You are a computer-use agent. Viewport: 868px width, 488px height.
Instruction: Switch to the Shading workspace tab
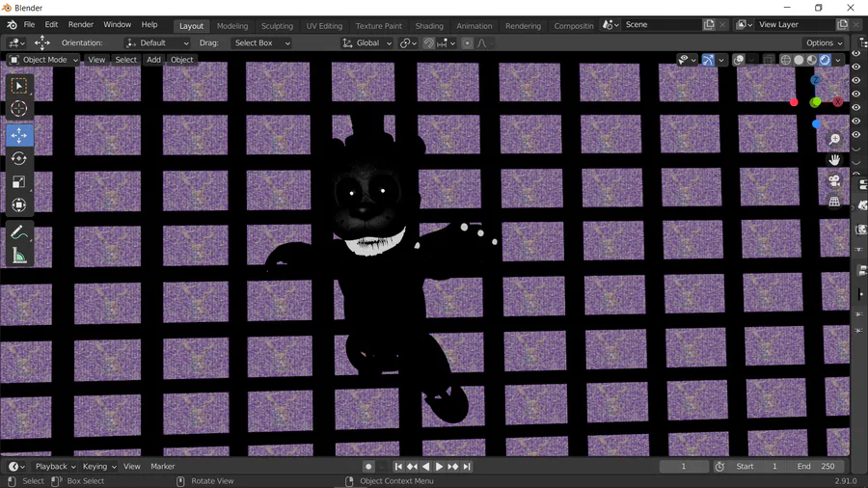coord(429,26)
